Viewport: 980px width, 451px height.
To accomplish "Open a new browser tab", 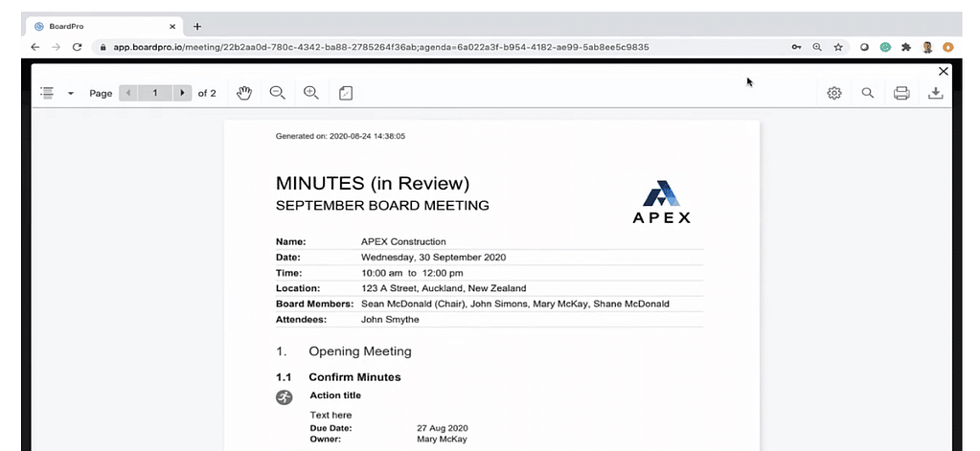I will pos(197,26).
